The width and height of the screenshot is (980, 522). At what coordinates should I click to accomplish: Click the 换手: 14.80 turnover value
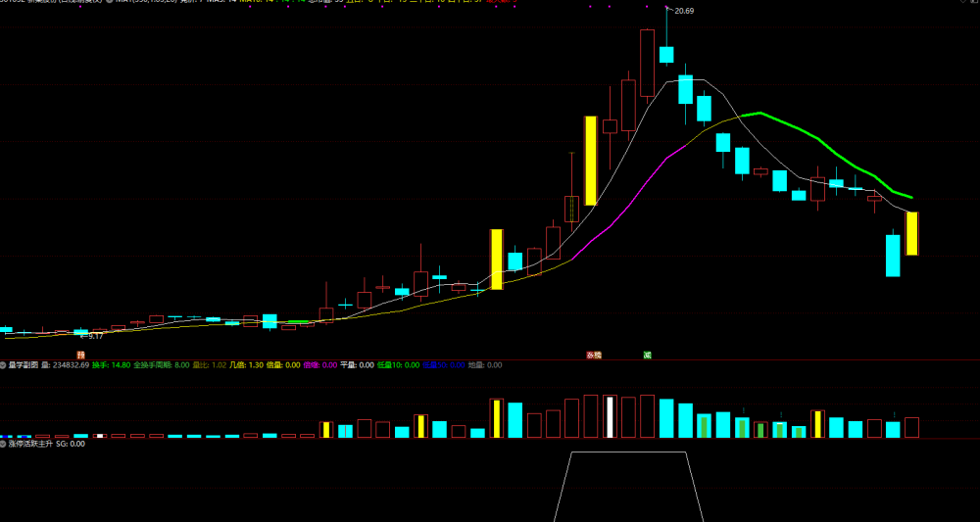click(x=112, y=364)
